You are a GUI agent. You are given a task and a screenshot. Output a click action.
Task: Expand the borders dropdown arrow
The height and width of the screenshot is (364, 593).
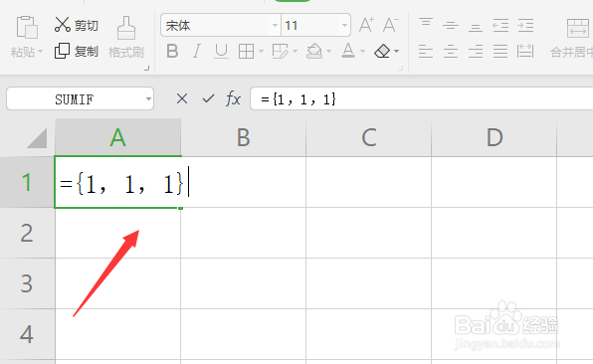click(261, 51)
